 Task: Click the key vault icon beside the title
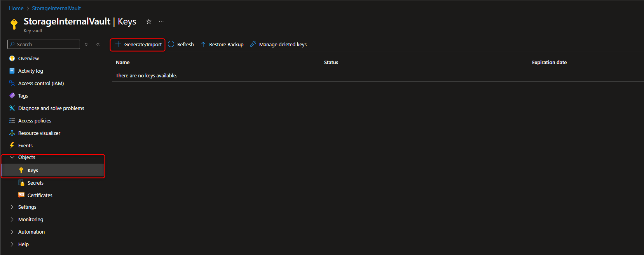[14, 24]
